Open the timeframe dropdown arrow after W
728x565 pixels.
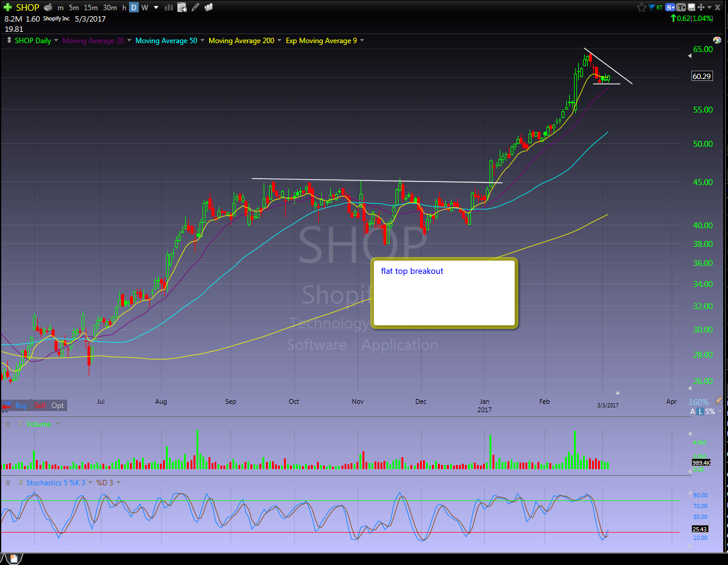click(x=156, y=8)
